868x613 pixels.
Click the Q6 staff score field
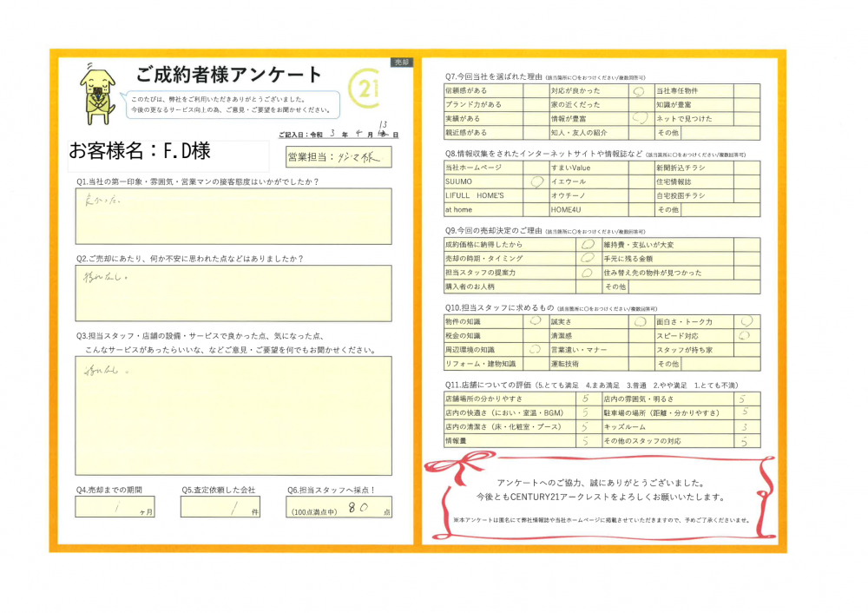(x=339, y=508)
